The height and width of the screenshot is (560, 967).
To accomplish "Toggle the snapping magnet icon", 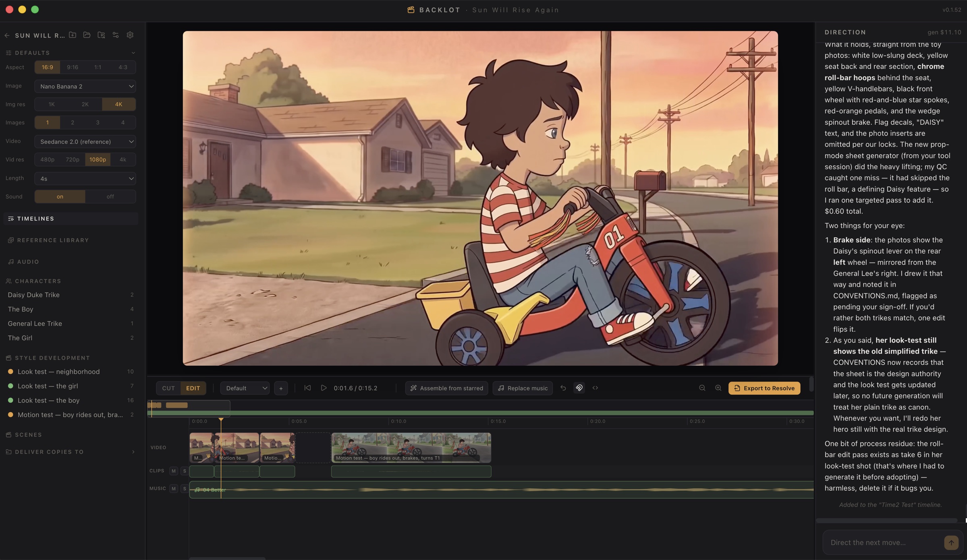I will pyautogui.click(x=579, y=388).
